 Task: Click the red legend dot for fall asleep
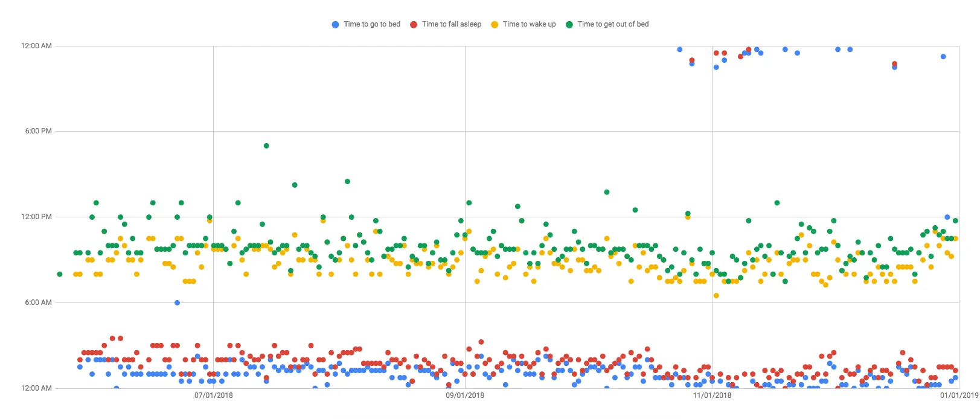[414, 25]
